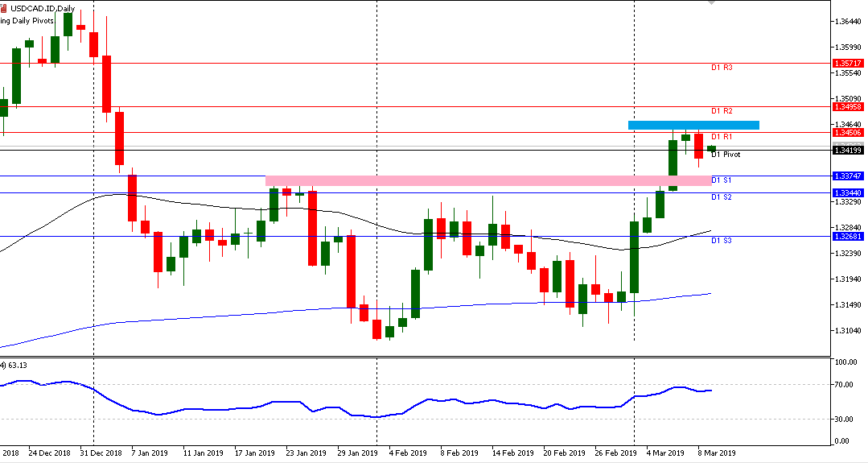
Task: Click the 4 Mar 2019 date label
Action: pos(666,453)
